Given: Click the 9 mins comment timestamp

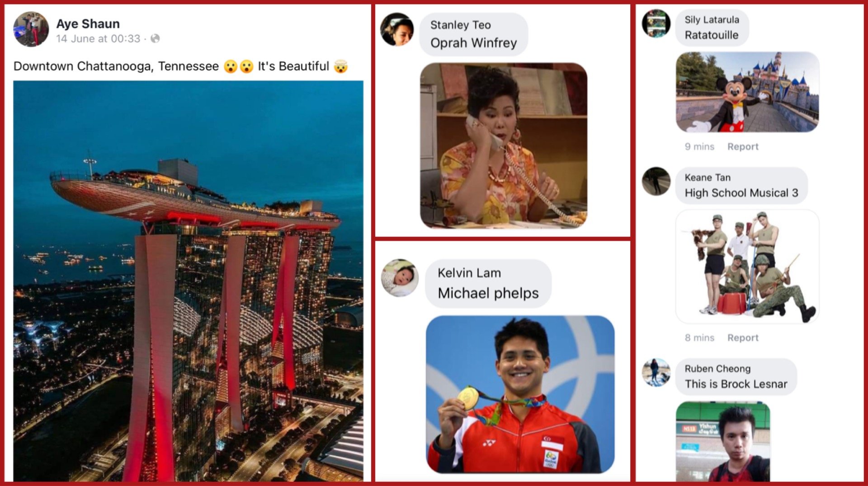Looking at the screenshot, I should point(699,146).
